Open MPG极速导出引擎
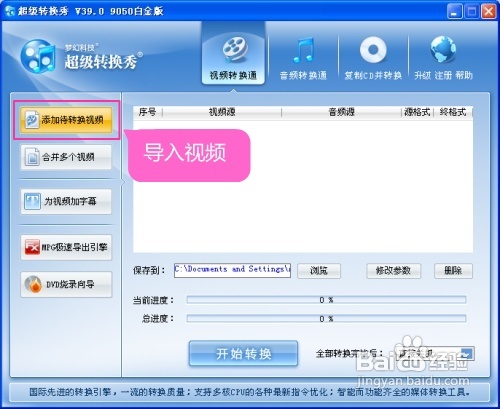 pos(66,247)
